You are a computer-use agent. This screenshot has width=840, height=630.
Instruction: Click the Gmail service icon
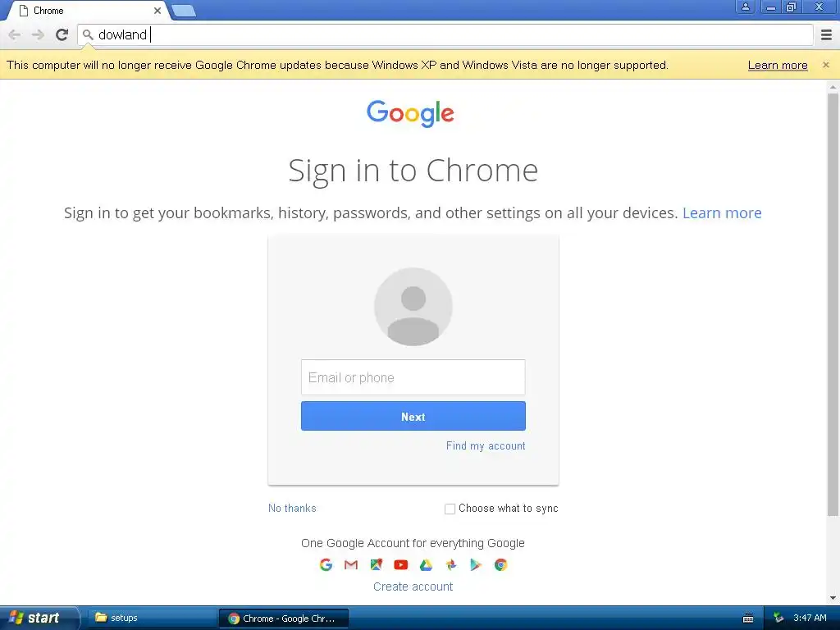[x=351, y=564]
